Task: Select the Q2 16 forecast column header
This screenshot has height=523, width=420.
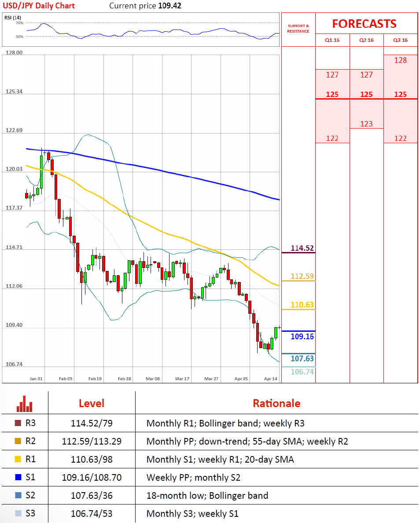Action: 366,40
